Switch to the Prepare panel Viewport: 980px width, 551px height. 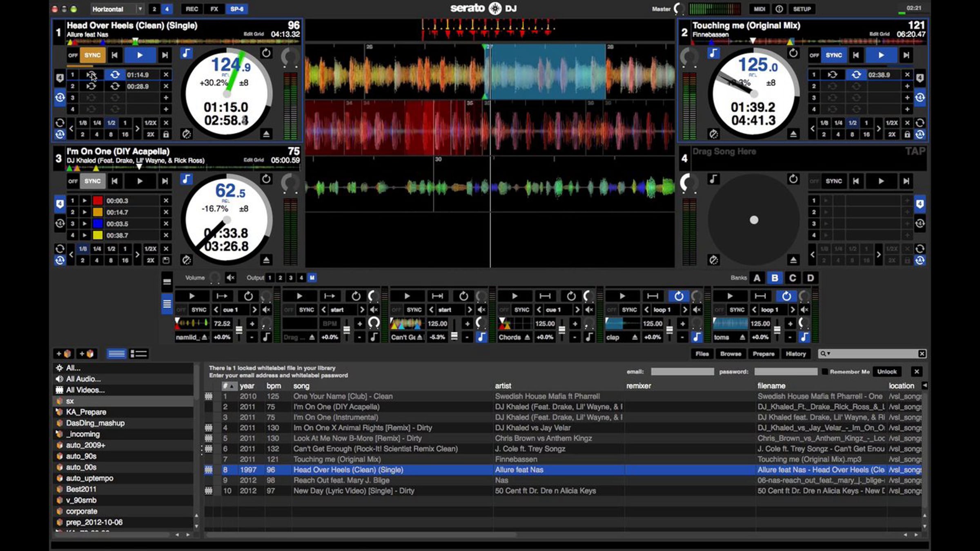[763, 354]
